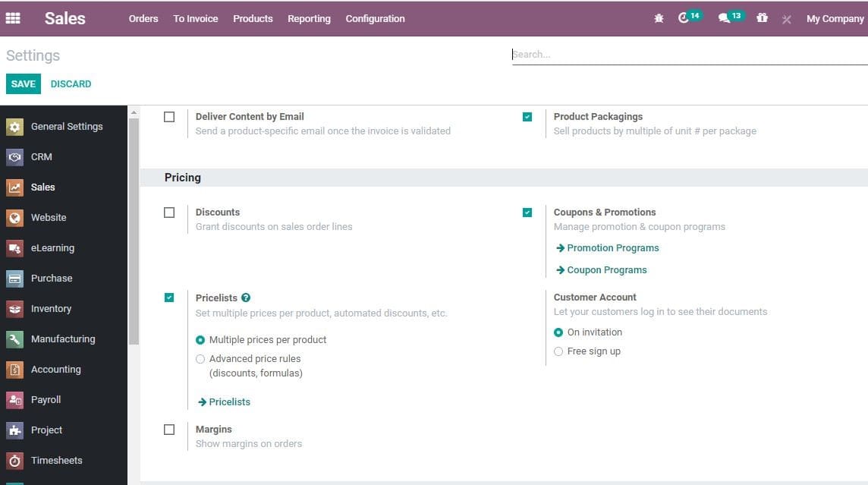Image resolution: width=868 pixels, height=485 pixels.
Task: Open the messages icon showing 13
Action: [x=726, y=17]
